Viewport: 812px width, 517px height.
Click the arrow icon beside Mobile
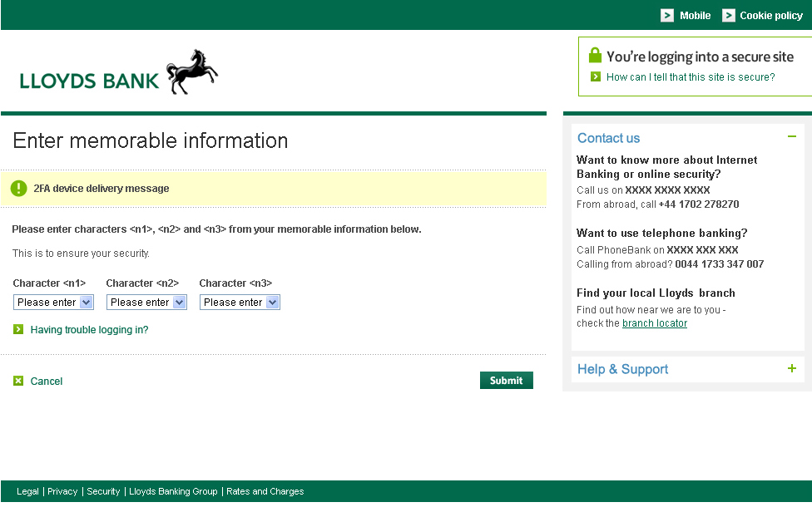[667, 16]
